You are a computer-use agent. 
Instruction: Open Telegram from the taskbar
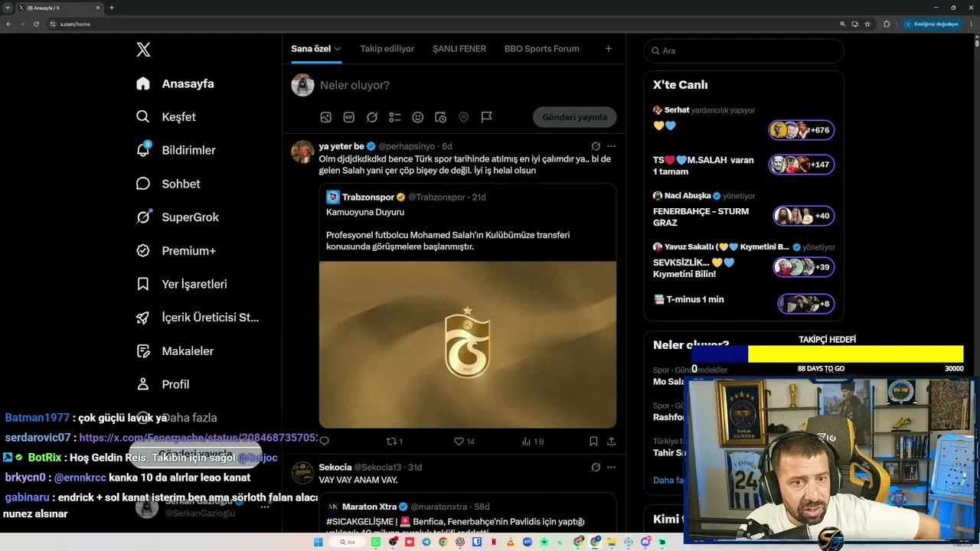pyautogui.click(x=426, y=542)
